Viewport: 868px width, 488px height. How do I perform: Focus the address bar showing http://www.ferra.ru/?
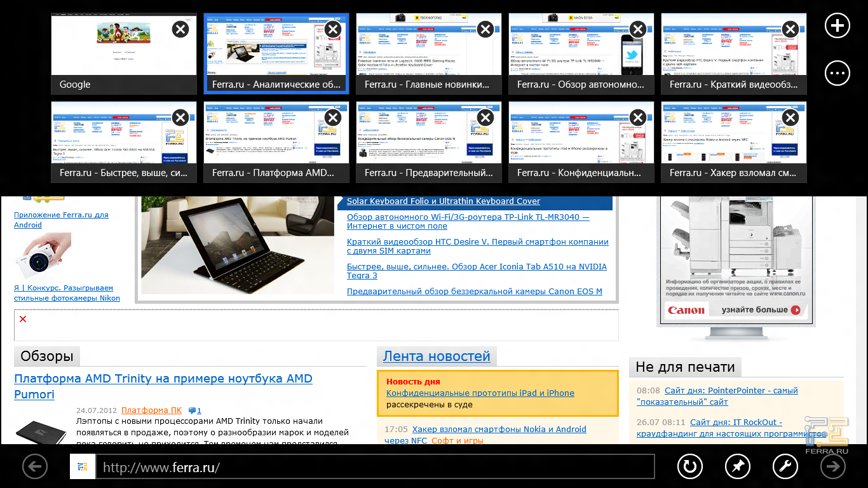[375, 467]
